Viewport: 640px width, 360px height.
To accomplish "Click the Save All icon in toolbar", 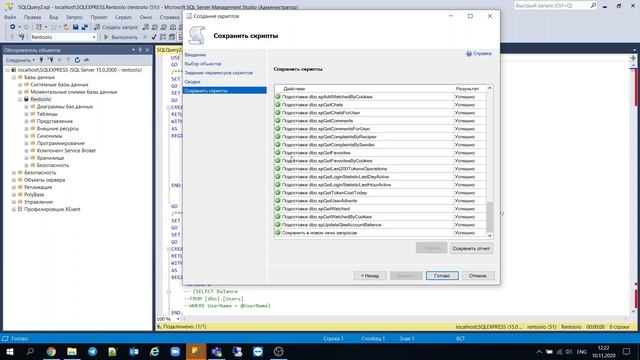I will point(85,27).
